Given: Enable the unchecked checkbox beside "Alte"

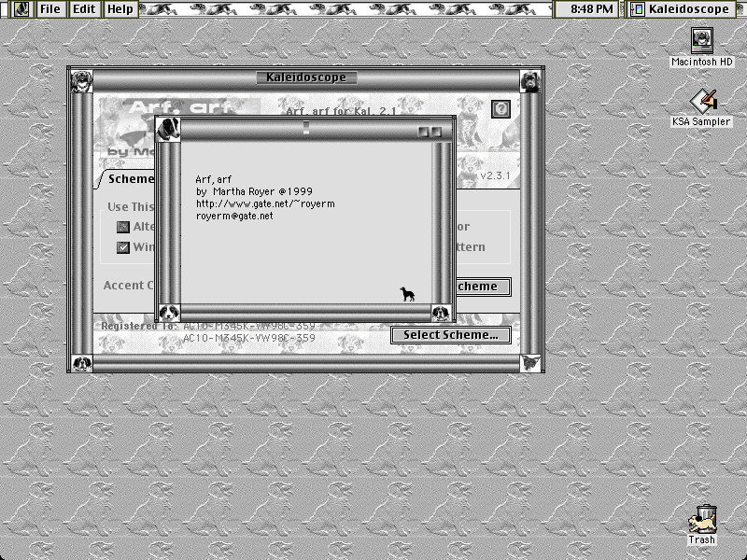Looking at the screenshot, I should tap(123, 227).
